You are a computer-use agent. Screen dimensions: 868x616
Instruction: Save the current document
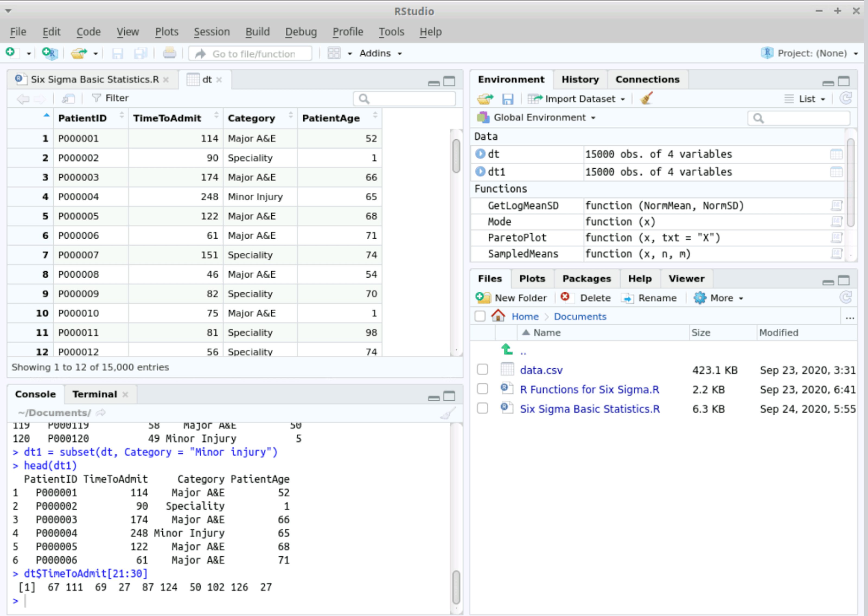tap(117, 53)
